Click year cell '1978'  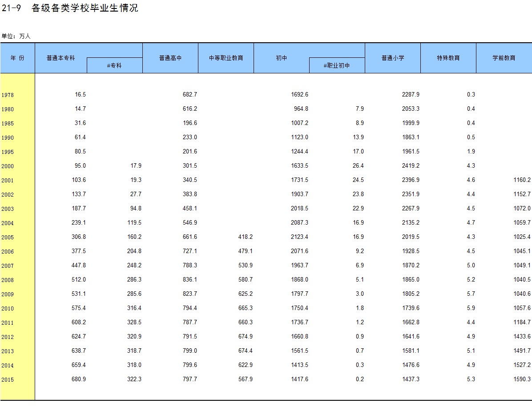pos(8,95)
